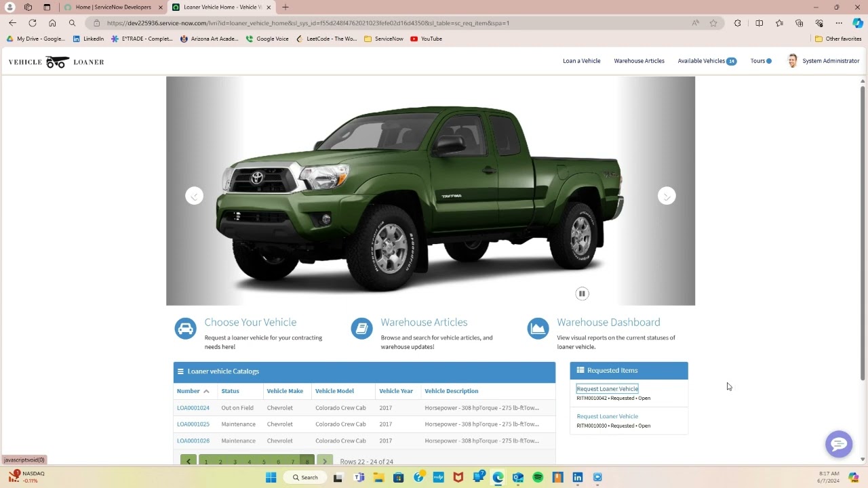Add this page to favorites
Image resolution: width=868 pixels, height=488 pixels.
(713, 23)
